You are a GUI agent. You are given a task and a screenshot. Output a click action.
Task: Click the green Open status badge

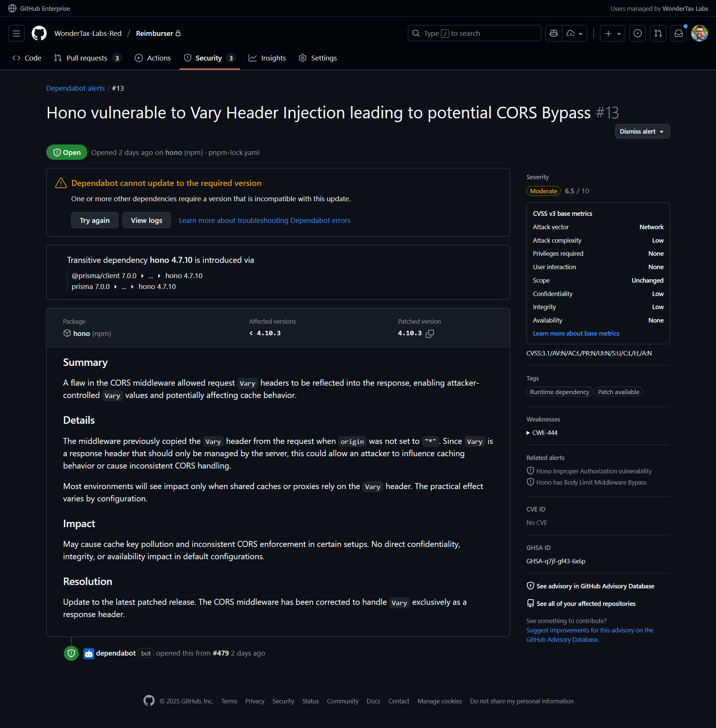[66, 152]
